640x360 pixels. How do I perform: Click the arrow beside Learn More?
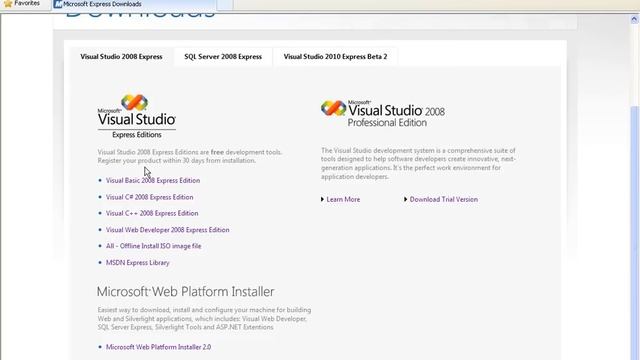pos(322,200)
